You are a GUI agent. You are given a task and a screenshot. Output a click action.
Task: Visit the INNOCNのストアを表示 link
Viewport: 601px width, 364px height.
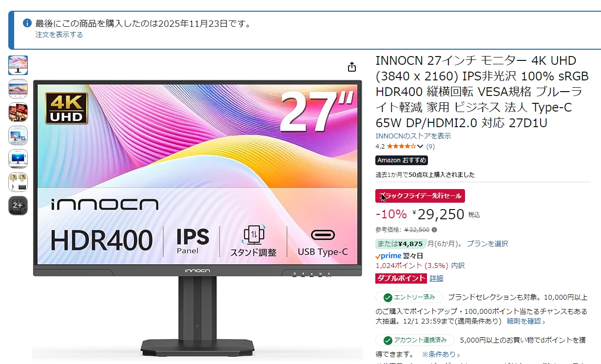click(x=413, y=136)
